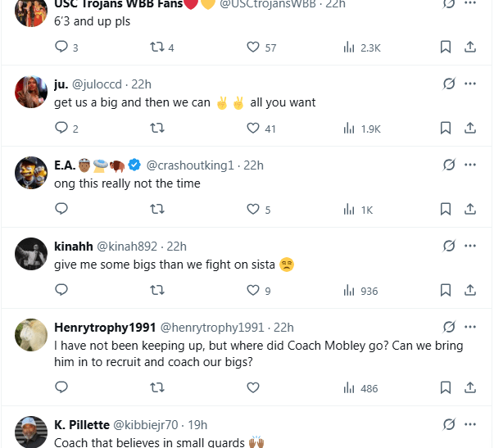
Task: Open the 22h timestamp on ju.'s tweet
Action: (x=141, y=84)
